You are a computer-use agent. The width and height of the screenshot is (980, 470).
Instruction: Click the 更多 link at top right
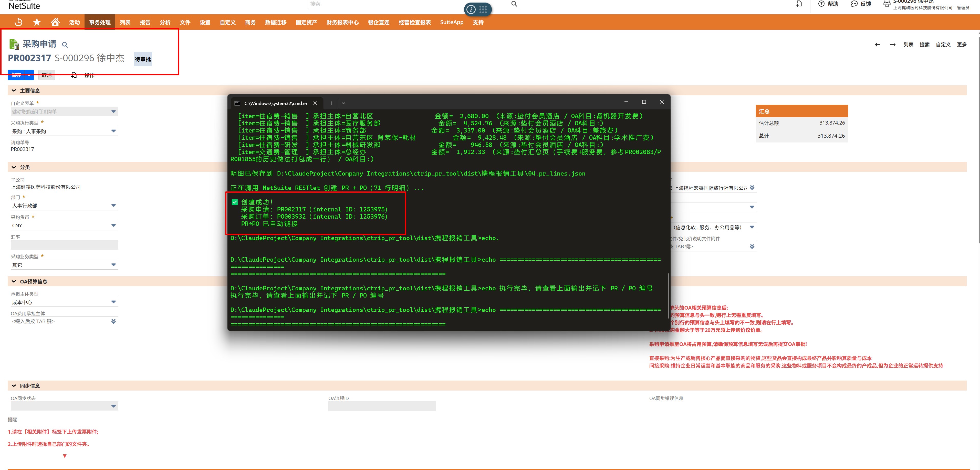click(962, 45)
